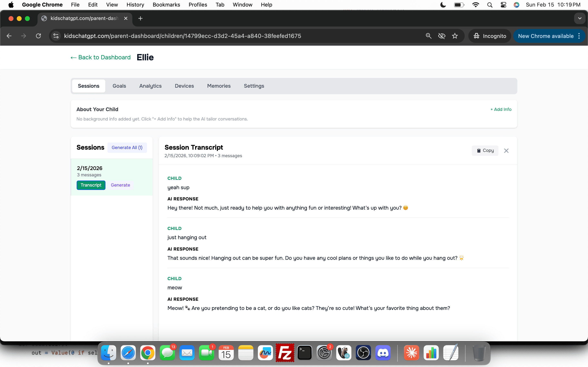The image size is (588, 367).
Task: Switch to the Analytics tab
Action: click(x=150, y=86)
